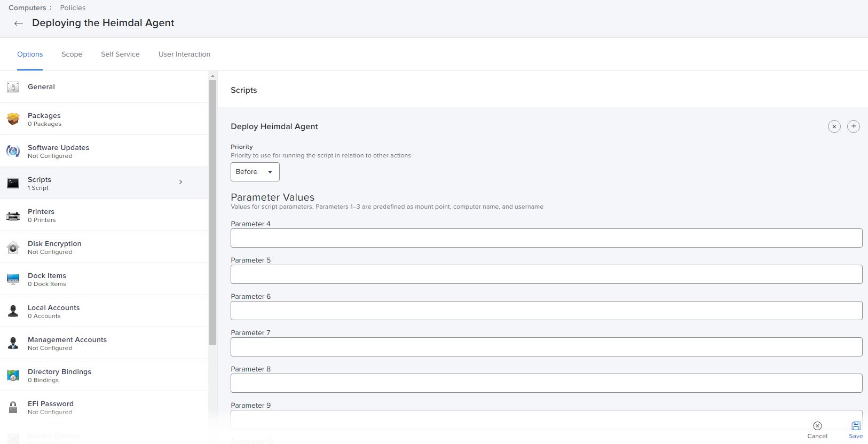The width and height of the screenshot is (868, 444).
Task: Select the Directory Bindings icon
Action: click(13, 375)
